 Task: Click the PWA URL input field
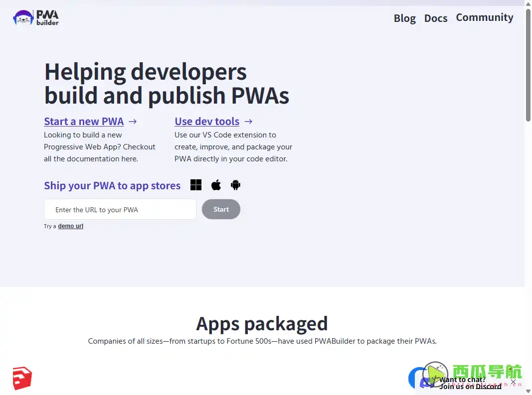pyautogui.click(x=120, y=209)
